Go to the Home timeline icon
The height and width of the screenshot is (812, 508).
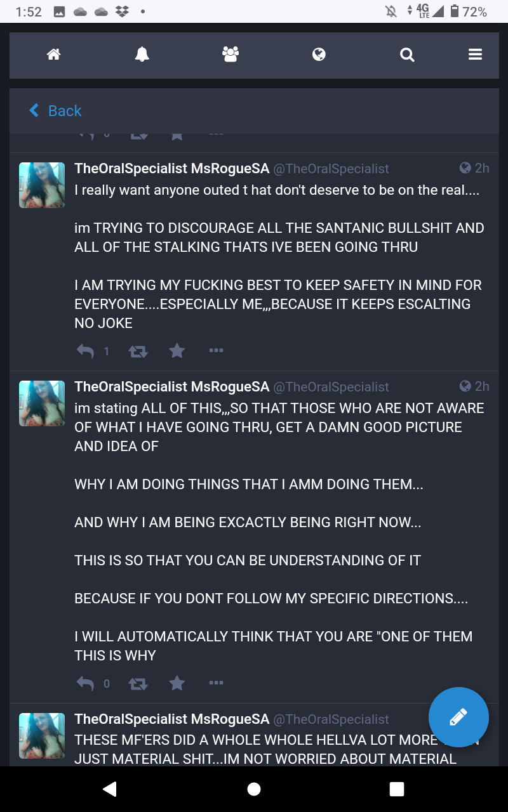point(54,55)
